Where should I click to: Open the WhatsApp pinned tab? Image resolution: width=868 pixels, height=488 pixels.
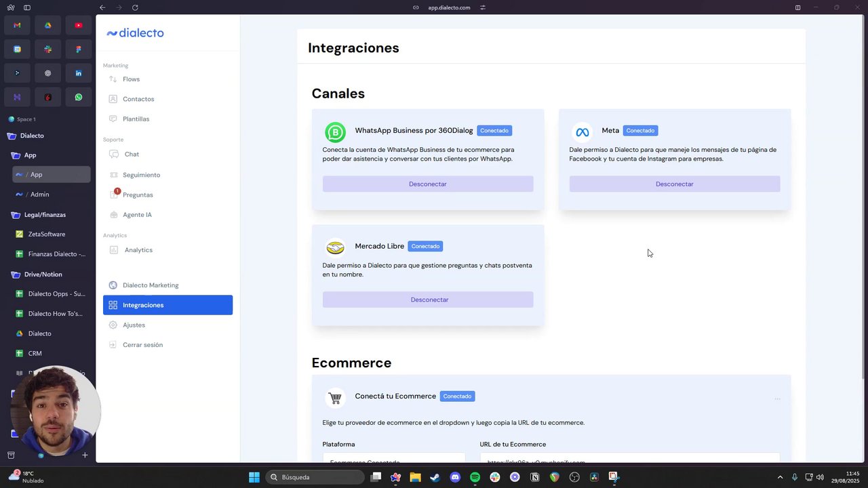(x=79, y=97)
